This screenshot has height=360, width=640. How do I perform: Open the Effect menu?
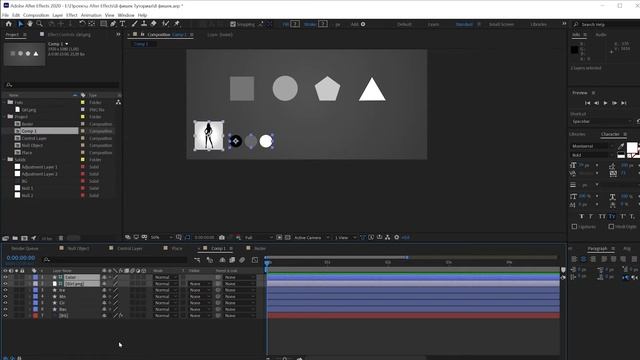72,15
